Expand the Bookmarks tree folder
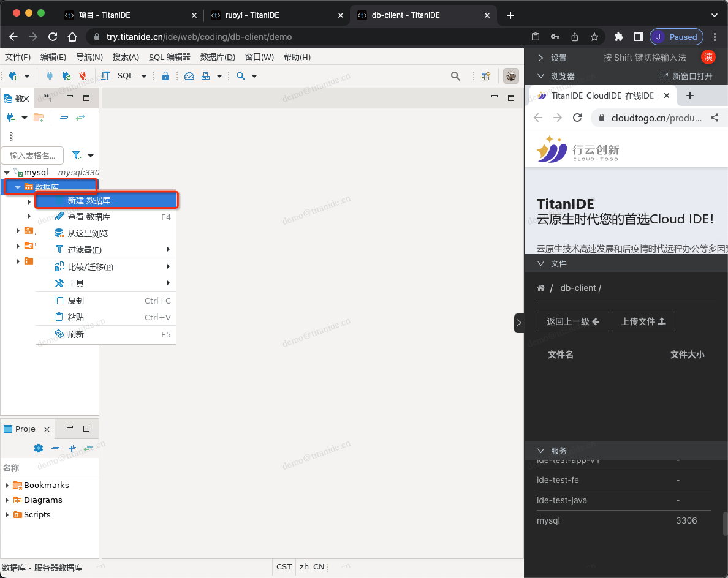728x578 pixels. pyautogui.click(x=7, y=486)
